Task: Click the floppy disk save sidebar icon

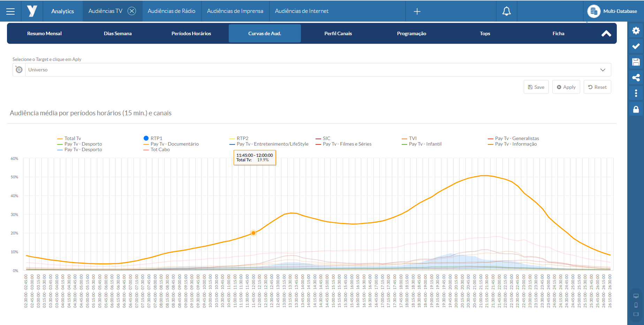Action: click(x=636, y=62)
